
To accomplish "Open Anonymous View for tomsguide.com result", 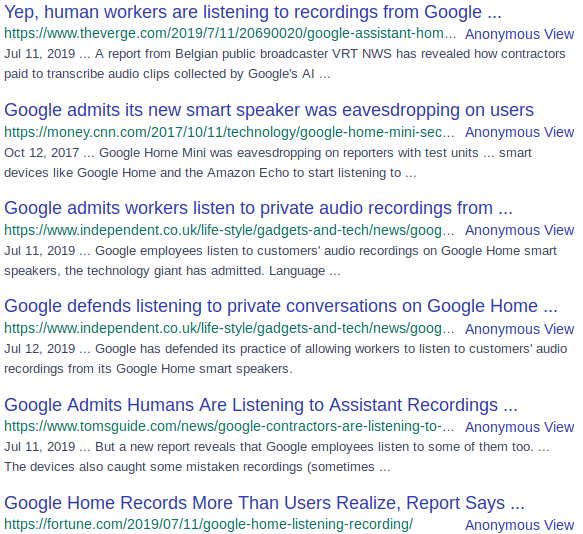I will tap(519, 427).
